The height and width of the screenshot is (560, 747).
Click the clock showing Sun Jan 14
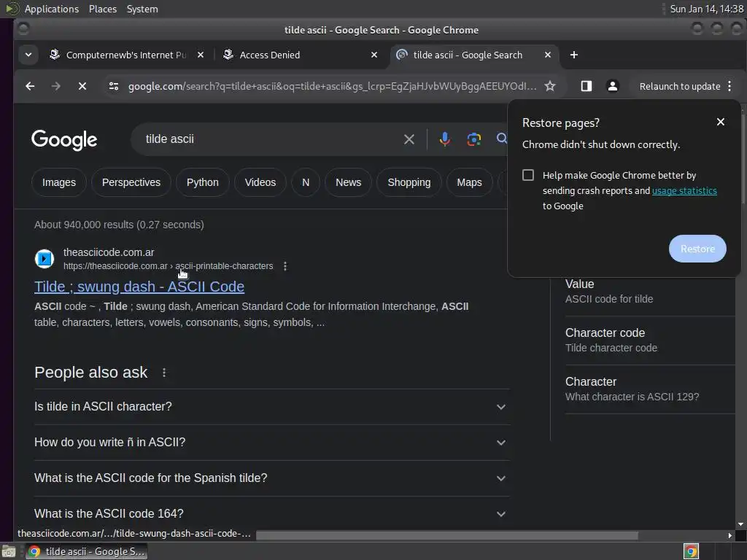[x=707, y=9]
